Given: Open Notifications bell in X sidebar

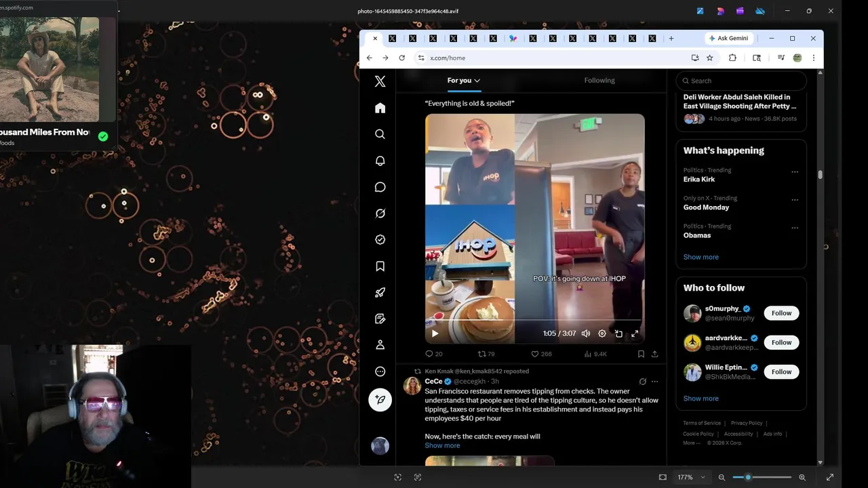Looking at the screenshot, I should point(380,161).
